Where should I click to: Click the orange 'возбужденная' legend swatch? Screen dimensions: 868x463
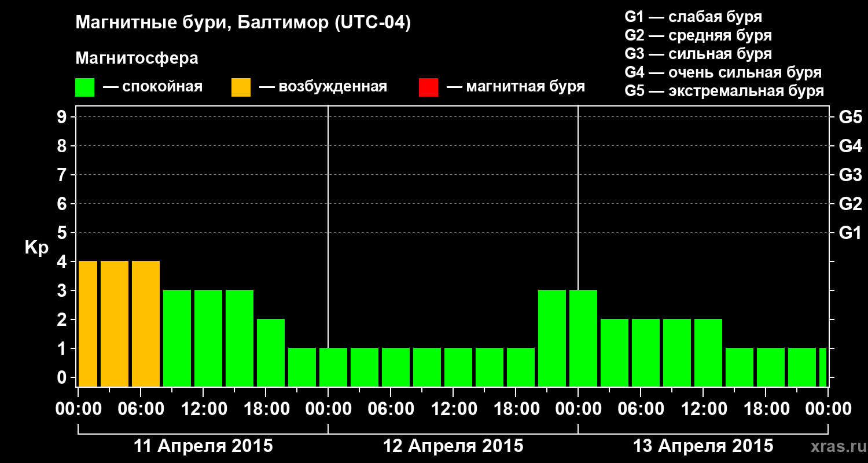point(241,87)
